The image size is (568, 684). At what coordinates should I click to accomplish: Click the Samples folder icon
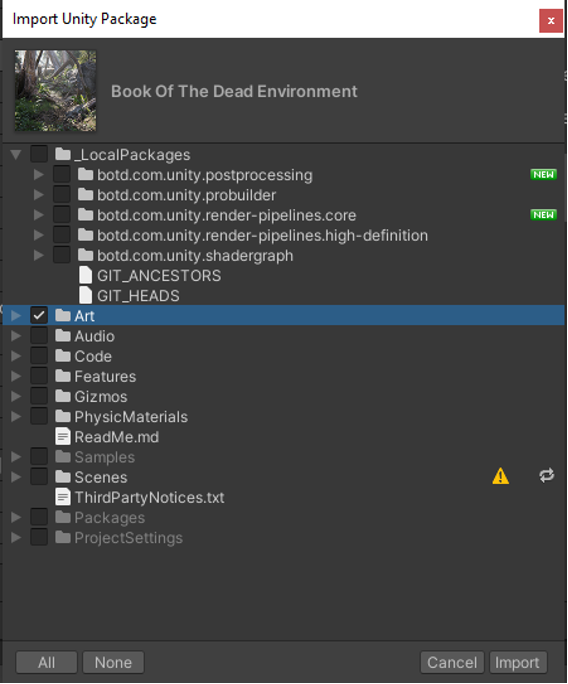(x=63, y=457)
